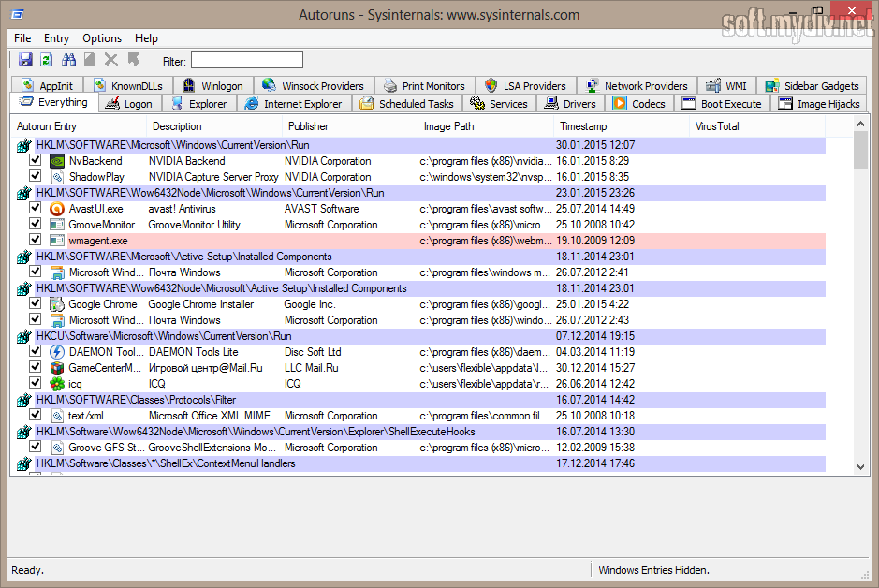Click the Autoruns title bar app icon
Viewport: 879px width, 588px height.
(x=18, y=15)
